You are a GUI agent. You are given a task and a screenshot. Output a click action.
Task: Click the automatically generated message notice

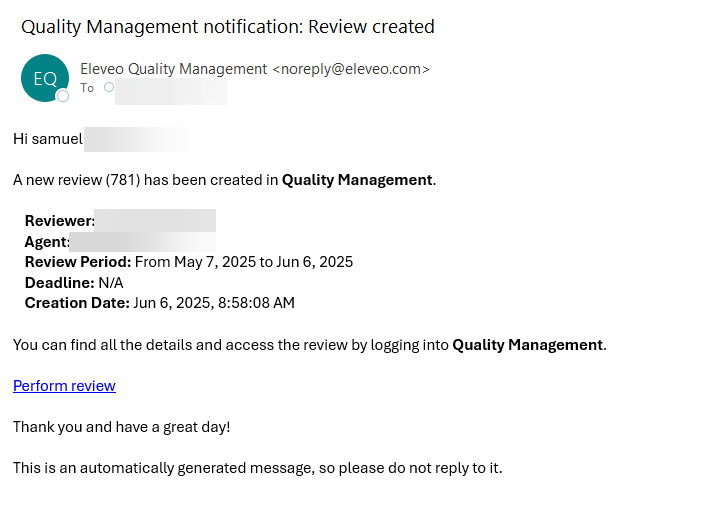257,467
